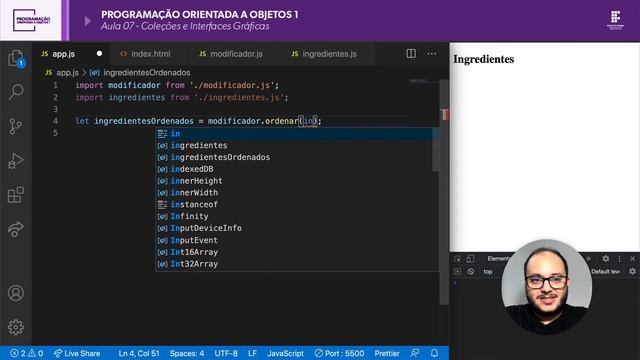Select the 'Int32Array' suggestion
640x360 pixels.
tap(294, 264)
